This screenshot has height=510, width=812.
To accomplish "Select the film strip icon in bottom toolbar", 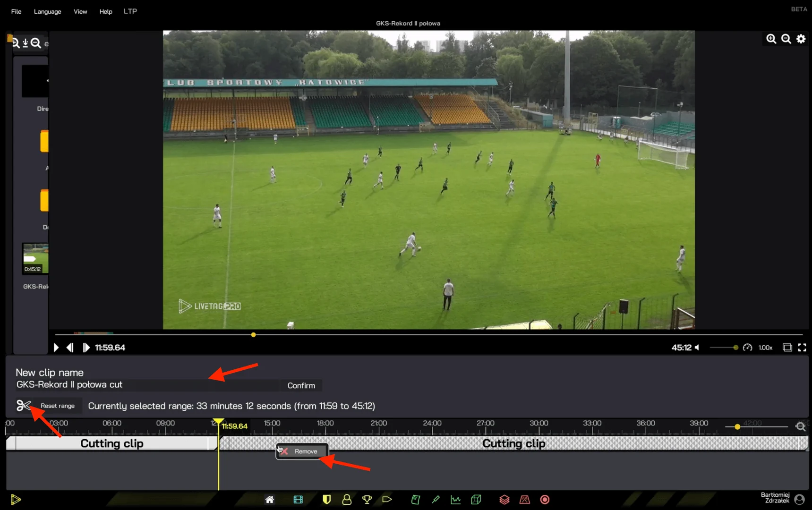I will pyautogui.click(x=298, y=500).
